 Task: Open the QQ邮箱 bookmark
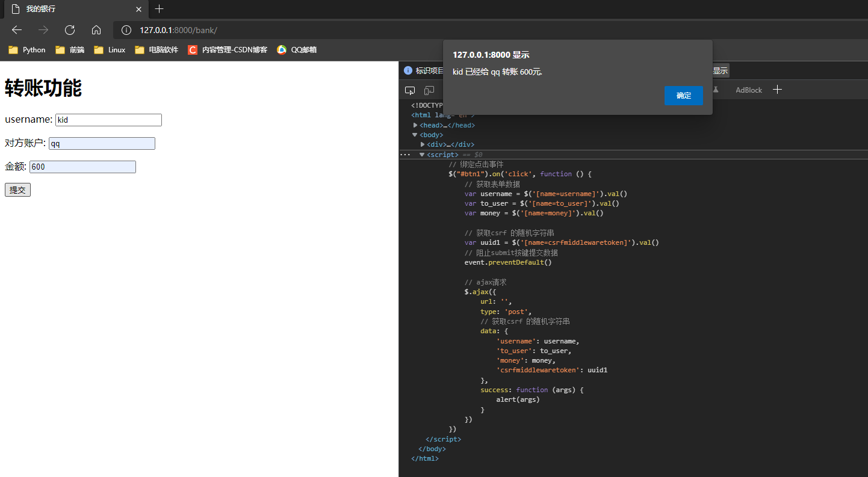pyautogui.click(x=297, y=50)
